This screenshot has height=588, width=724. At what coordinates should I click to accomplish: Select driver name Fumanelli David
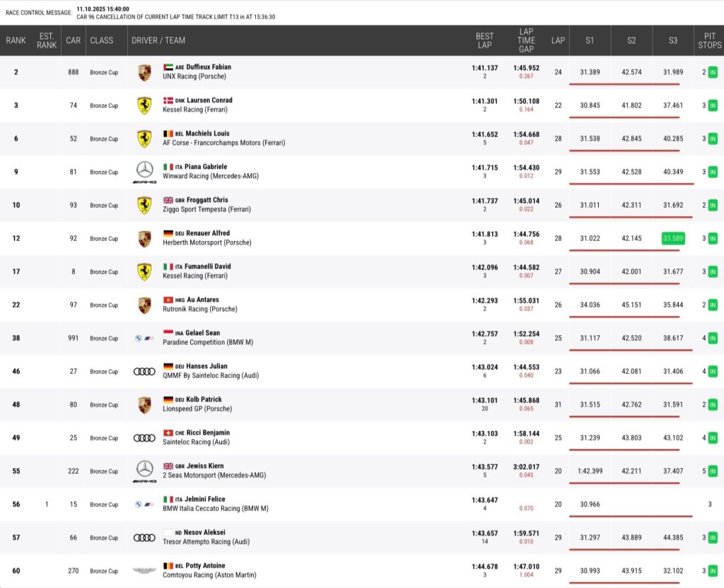click(x=207, y=266)
